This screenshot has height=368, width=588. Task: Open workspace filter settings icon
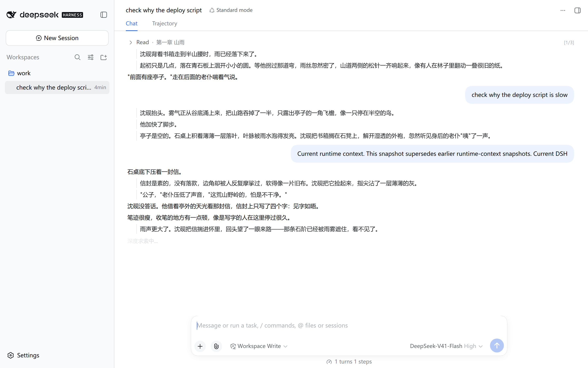coord(91,57)
